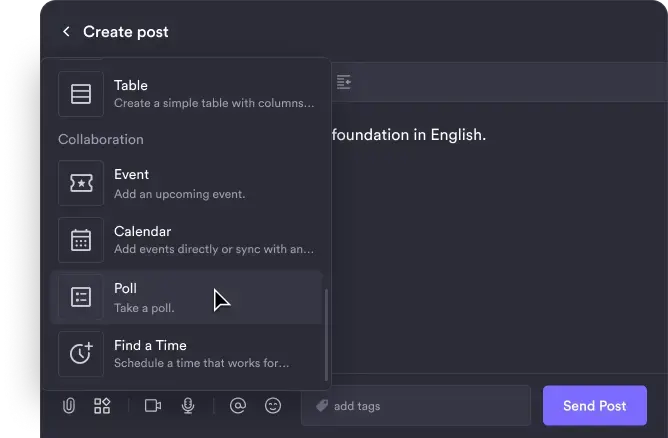The image size is (668, 438).
Task: Go back using the left chevron
Action: click(66, 32)
